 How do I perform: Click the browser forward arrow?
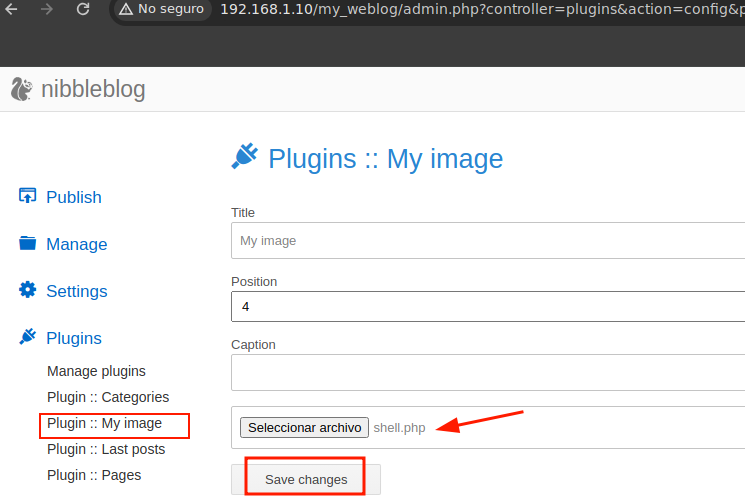(46, 9)
